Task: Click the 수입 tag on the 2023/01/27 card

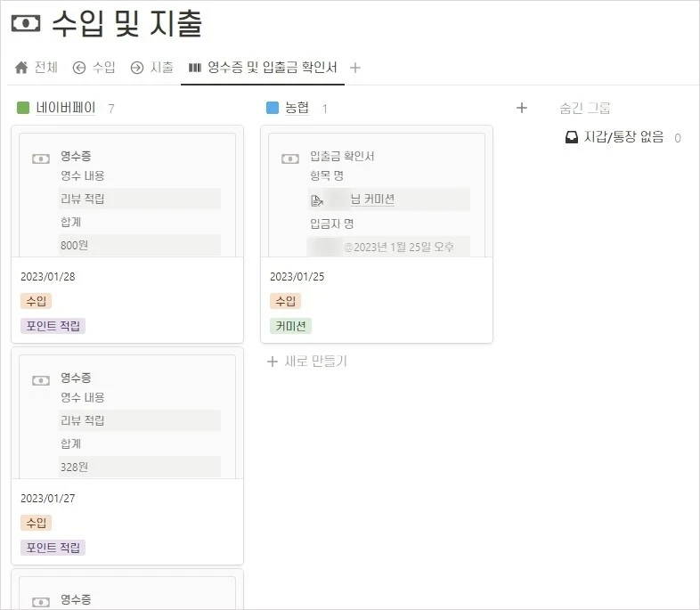Action: 37,523
